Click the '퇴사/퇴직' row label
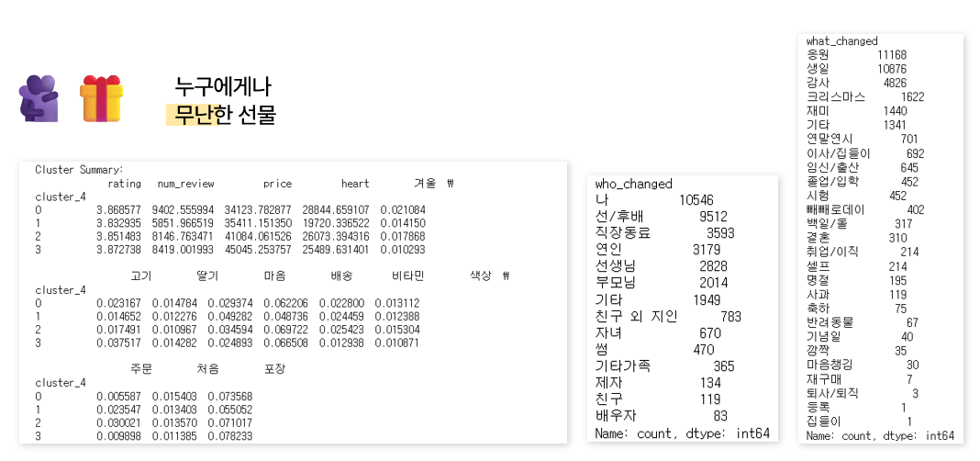 pyautogui.click(x=833, y=393)
